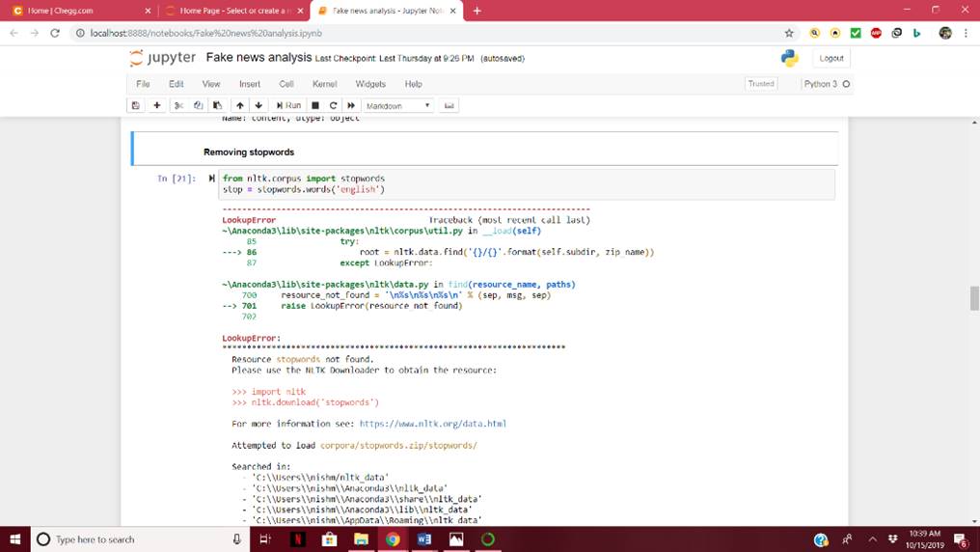Show hidden system tray icons
The image size is (980, 552).
pos(873,538)
